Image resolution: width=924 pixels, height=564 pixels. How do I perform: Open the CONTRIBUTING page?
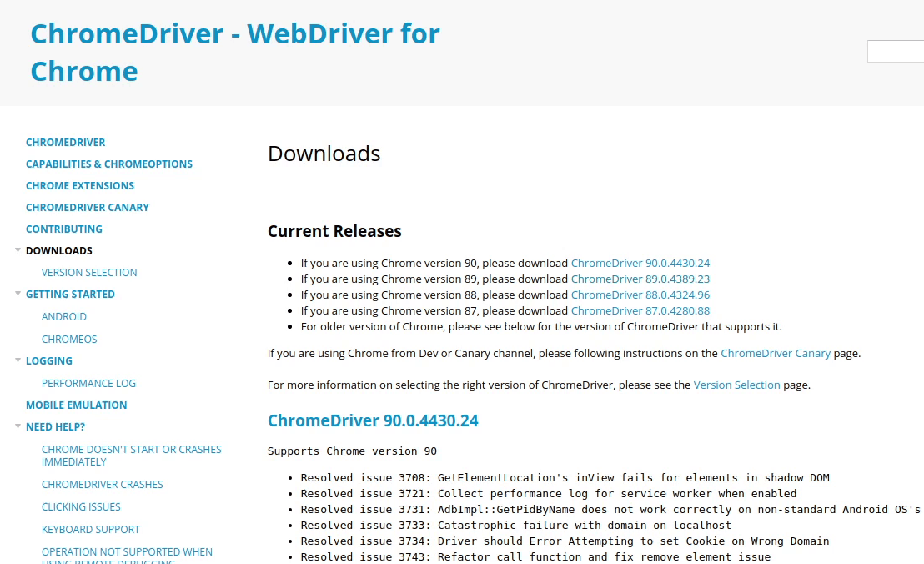click(x=64, y=229)
